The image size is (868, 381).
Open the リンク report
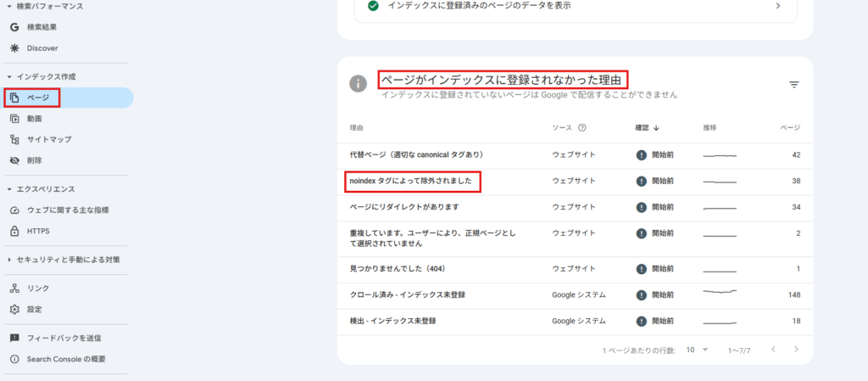click(38, 289)
